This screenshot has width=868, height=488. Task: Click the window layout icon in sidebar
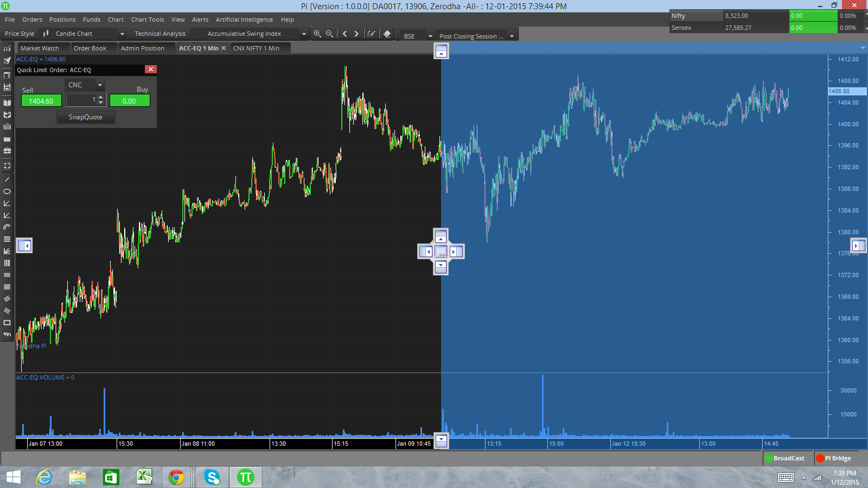pos(7,75)
